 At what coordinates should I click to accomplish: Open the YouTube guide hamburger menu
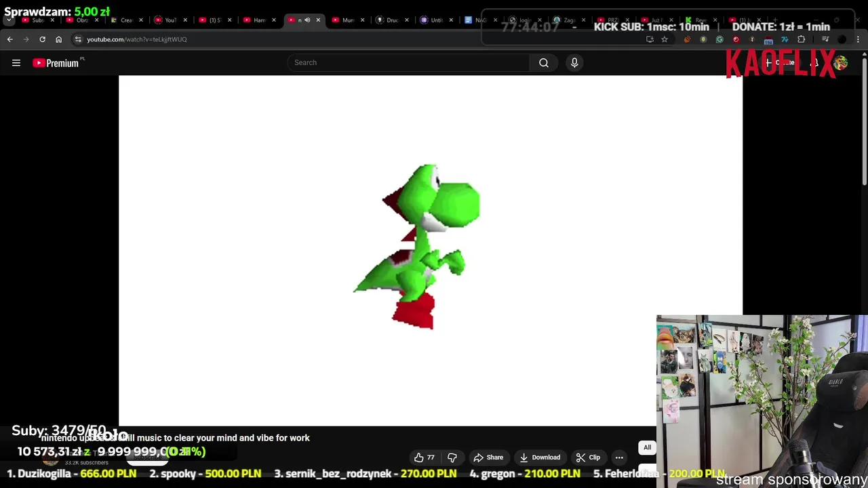point(16,63)
